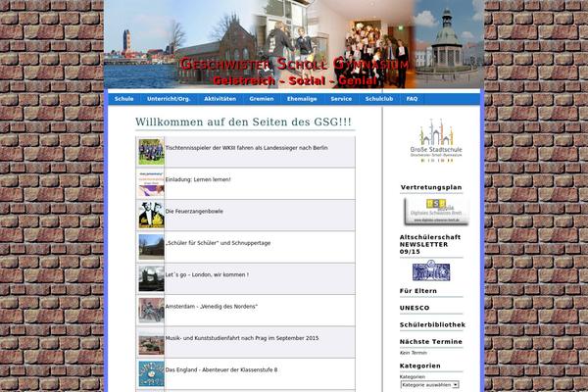Image resolution: width=588 pixels, height=392 pixels.
Task: Open the London Tower Bridge thumbnail
Action: click(151, 278)
